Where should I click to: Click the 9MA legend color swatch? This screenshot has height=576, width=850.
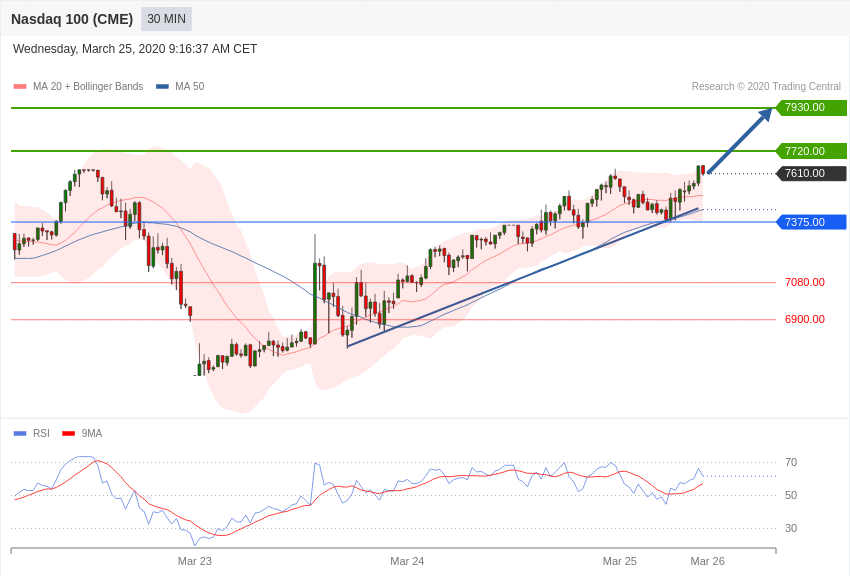coord(68,433)
